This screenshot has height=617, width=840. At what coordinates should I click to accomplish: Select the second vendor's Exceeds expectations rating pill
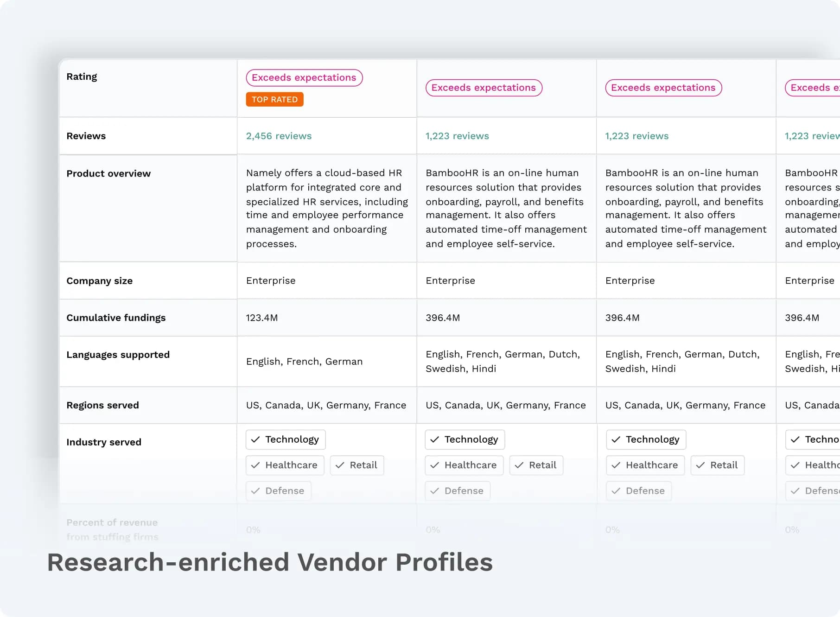(x=484, y=88)
